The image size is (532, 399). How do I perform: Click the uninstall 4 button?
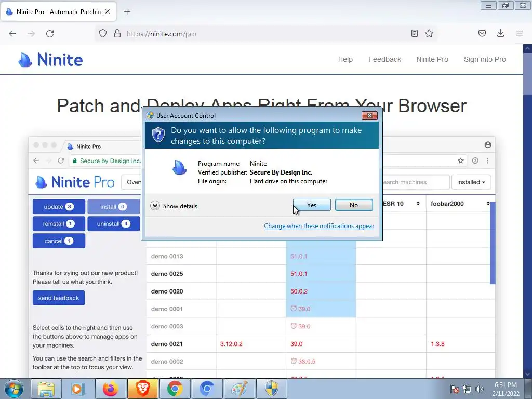(x=114, y=224)
